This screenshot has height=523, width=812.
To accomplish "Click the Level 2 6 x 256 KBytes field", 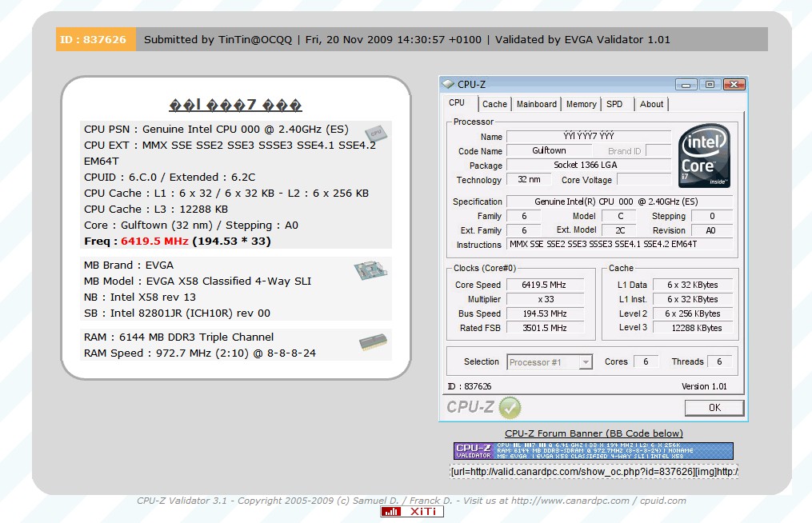I will tap(693, 313).
